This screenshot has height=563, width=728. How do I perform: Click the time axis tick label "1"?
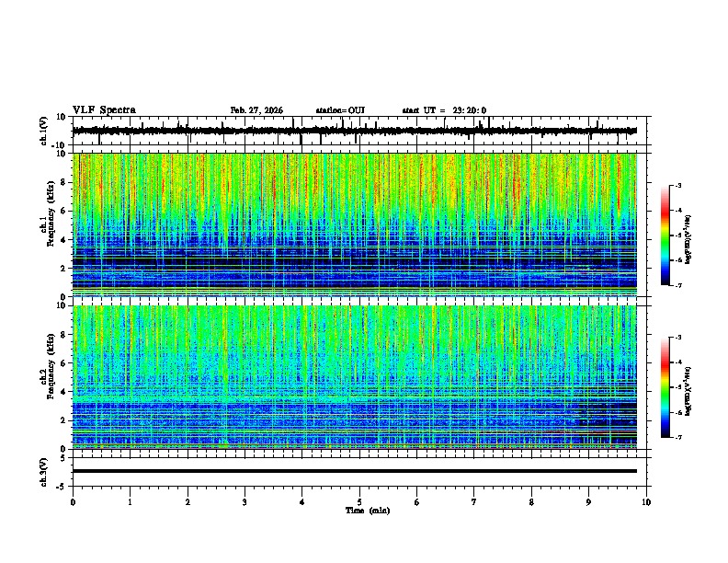[131, 502]
